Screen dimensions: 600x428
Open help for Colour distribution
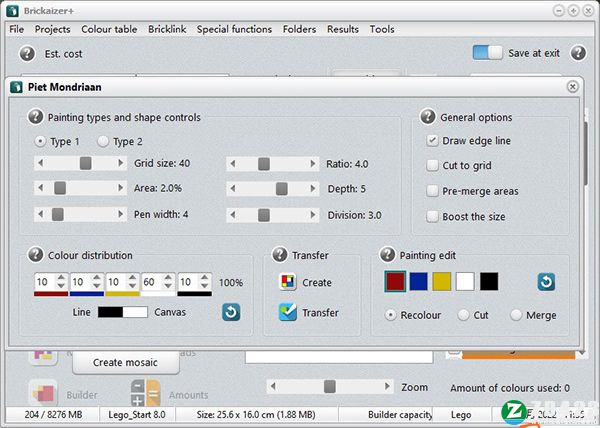point(36,255)
